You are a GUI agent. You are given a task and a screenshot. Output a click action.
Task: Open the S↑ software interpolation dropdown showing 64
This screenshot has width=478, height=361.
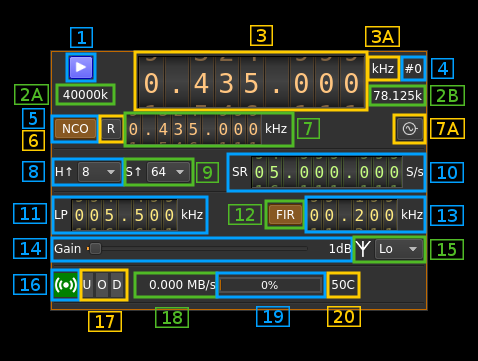point(169,172)
